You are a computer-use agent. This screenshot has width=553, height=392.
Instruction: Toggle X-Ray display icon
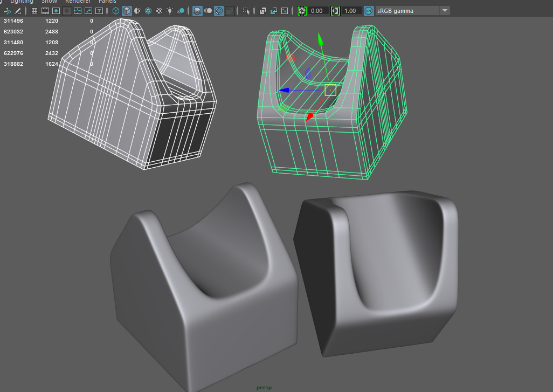262,11
